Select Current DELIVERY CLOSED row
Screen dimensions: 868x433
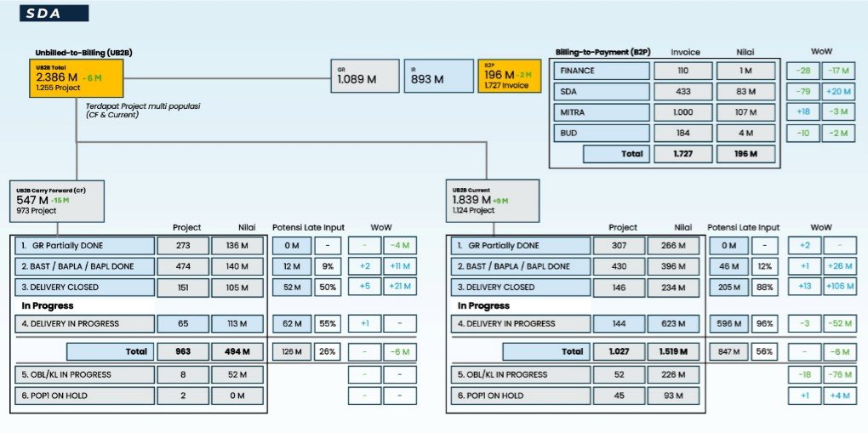[521, 287]
